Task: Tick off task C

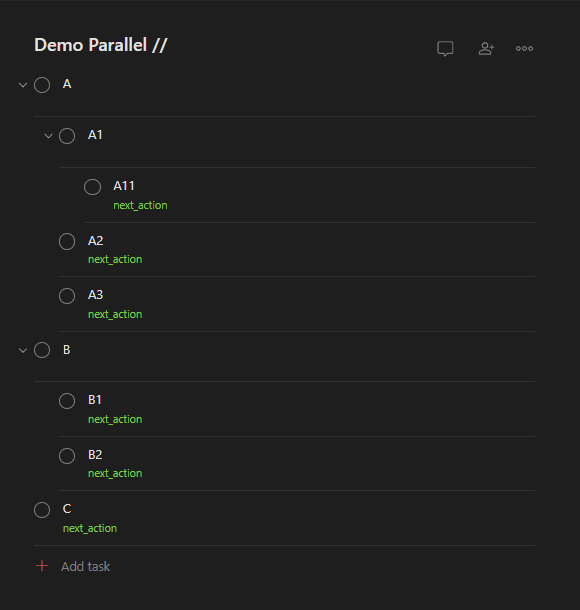Action: point(42,510)
